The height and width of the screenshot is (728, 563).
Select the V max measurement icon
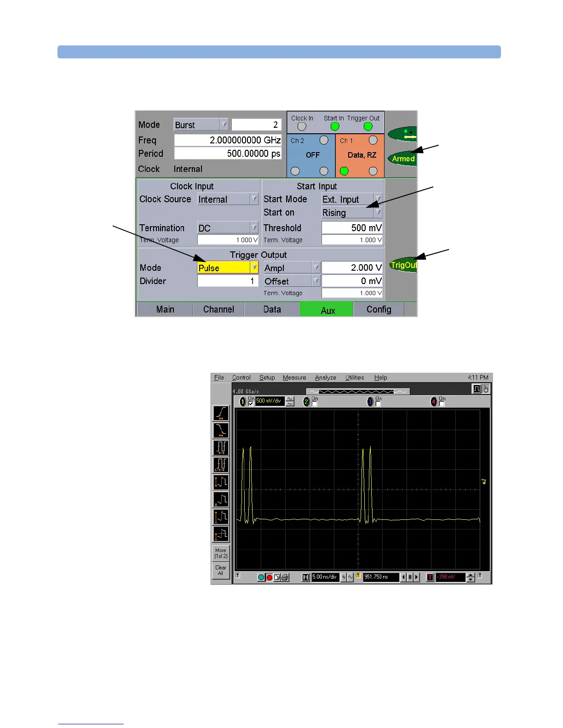point(221,517)
